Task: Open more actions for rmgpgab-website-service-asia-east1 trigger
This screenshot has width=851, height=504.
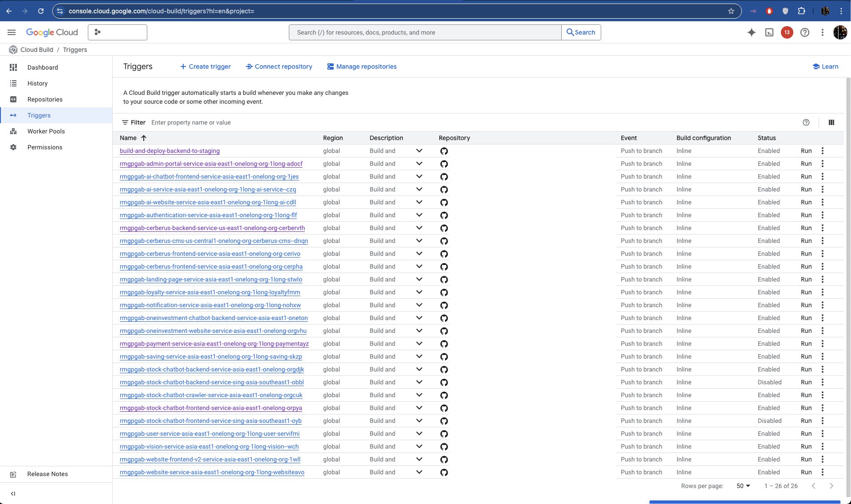Action: click(822, 472)
